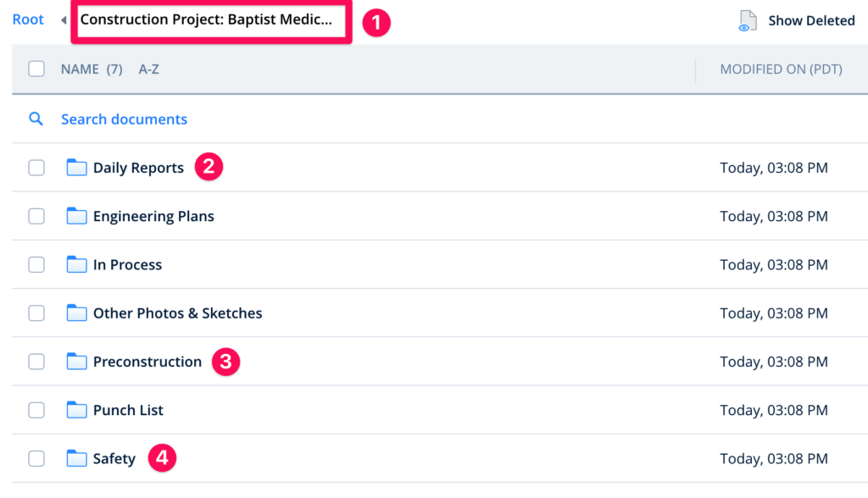Click the search magnifying glass icon
This screenshot has height=498, width=868.
(36, 119)
